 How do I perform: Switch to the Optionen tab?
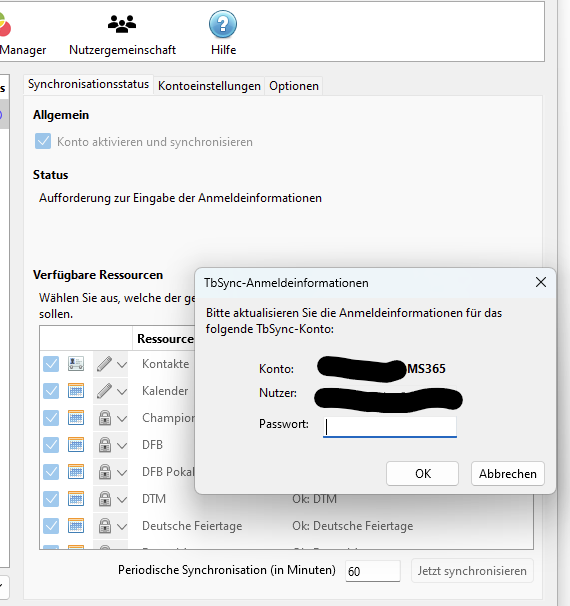tap(294, 86)
